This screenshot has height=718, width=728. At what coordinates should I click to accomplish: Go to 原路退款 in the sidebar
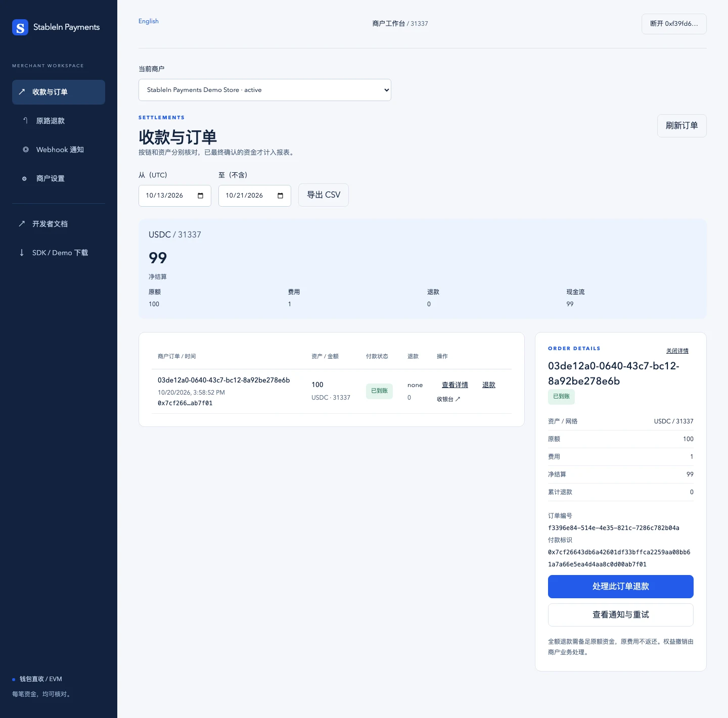click(59, 121)
